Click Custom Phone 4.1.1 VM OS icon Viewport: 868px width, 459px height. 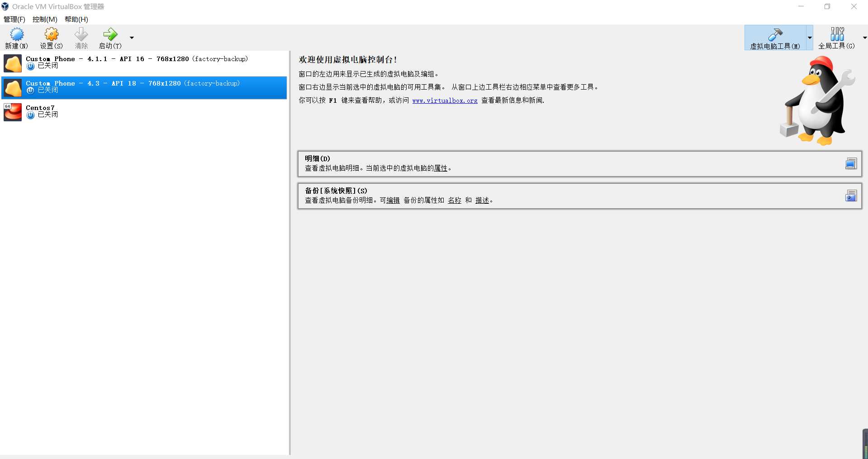(13, 63)
